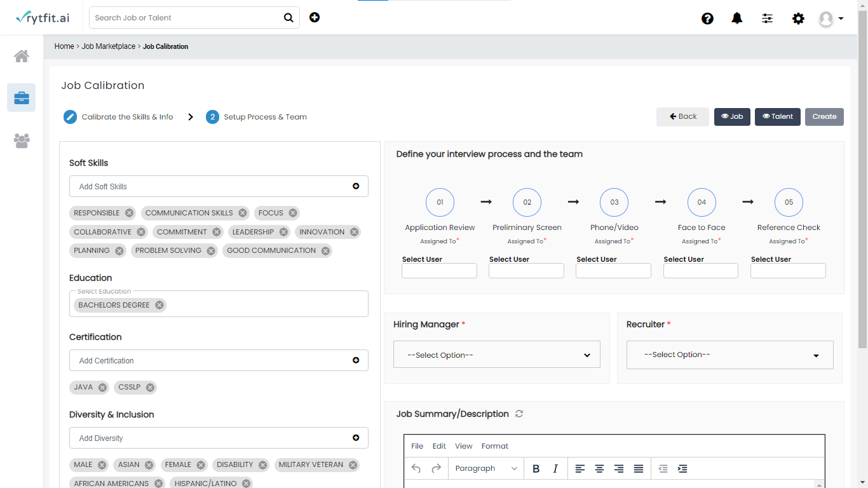Open the sliders preferences icon
The height and width of the screenshot is (488, 868).
[768, 18]
